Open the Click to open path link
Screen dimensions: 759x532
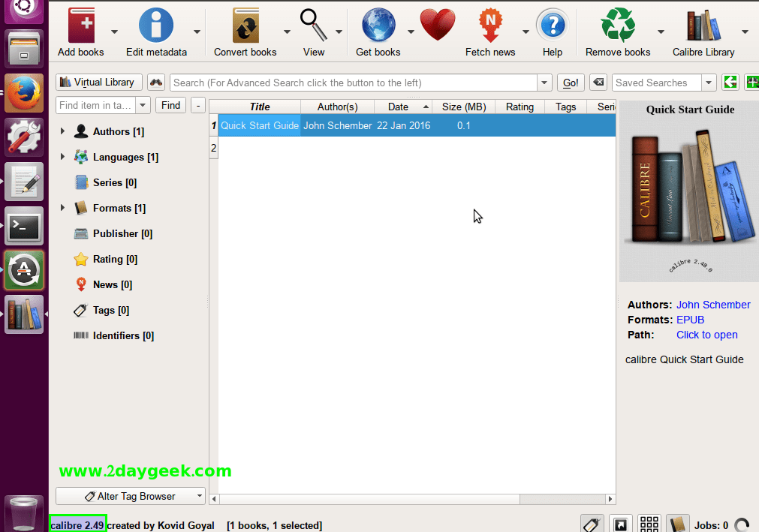(x=706, y=335)
